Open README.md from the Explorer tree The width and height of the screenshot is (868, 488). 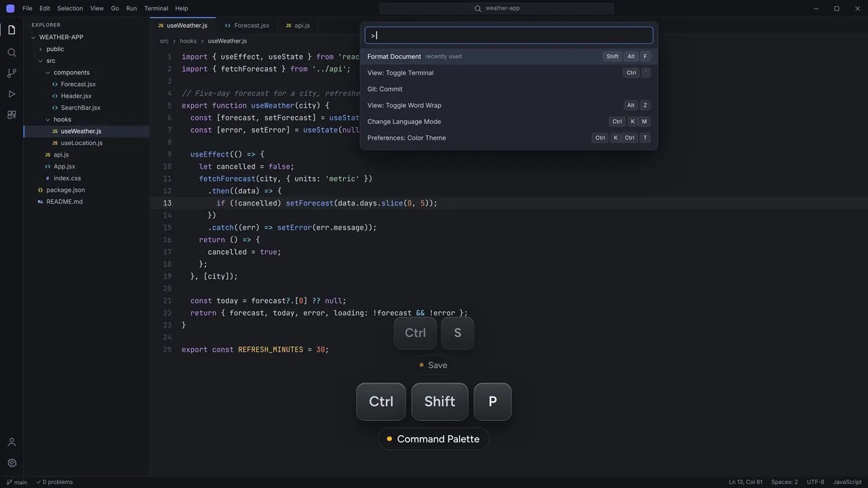click(87, 201)
